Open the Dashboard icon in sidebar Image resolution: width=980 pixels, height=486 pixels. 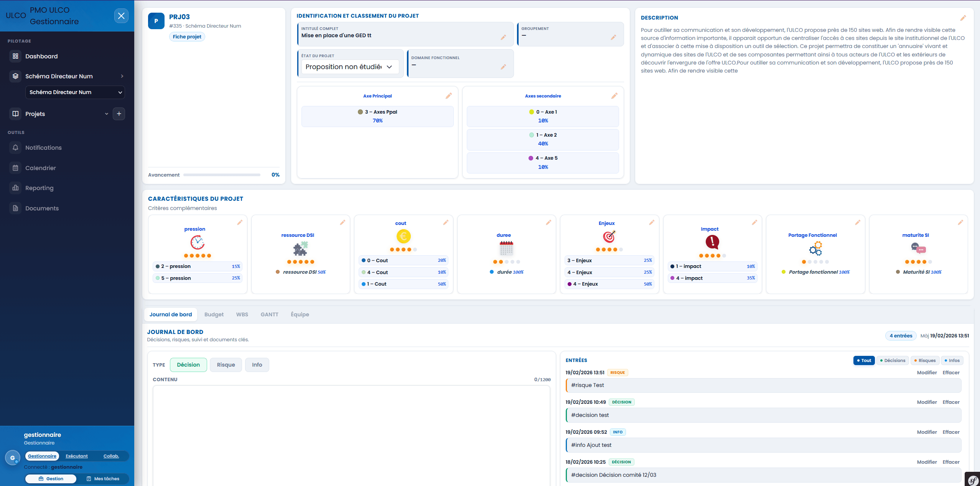15,56
